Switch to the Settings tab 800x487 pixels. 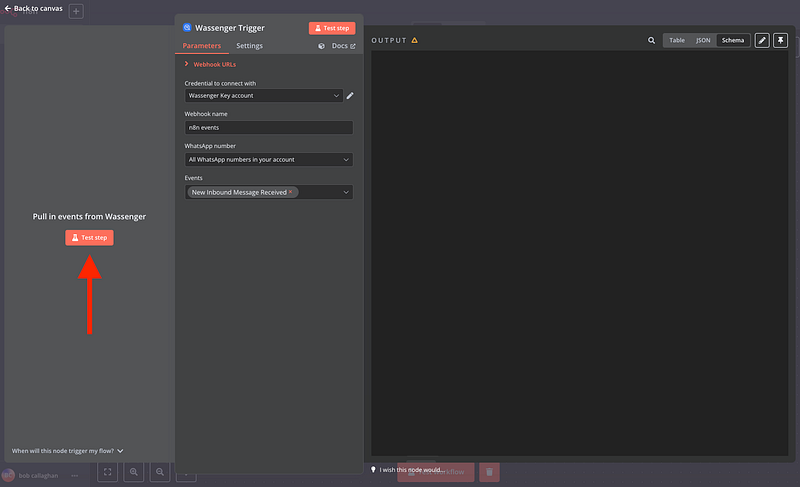(249, 46)
